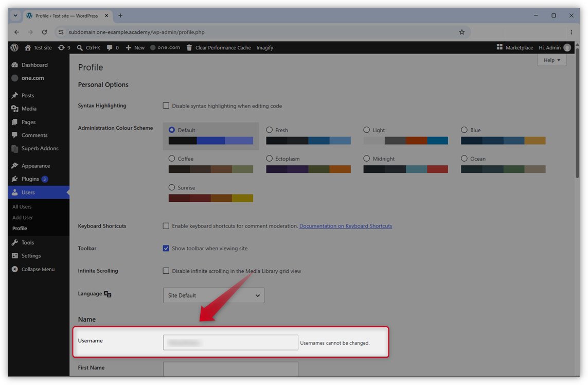
Task: Open Chrome's three-dot menu
Action: [x=572, y=32]
